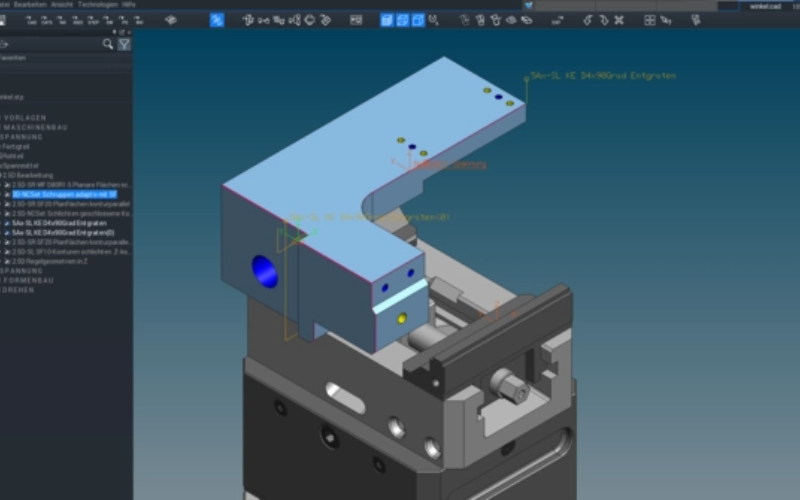Toggle the funnel filter in browser panel
Screen dimensions: 800x500
point(124,44)
